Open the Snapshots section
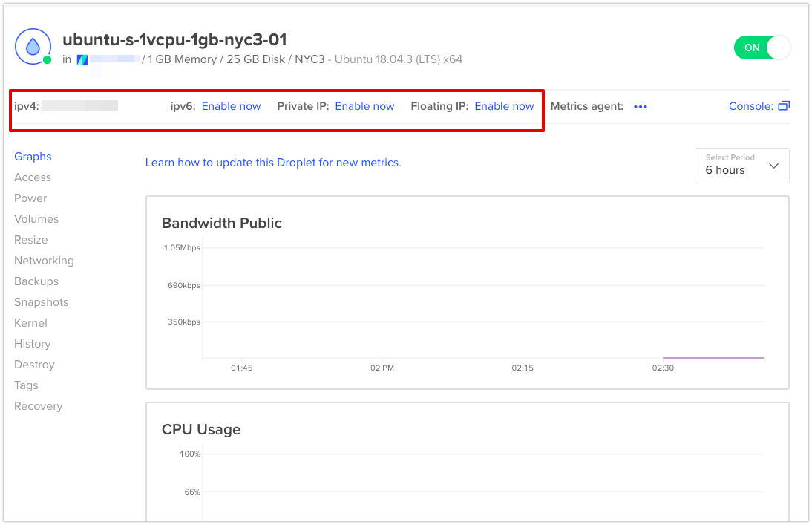This screenshot has height=525, width=812. coord(42,302)
